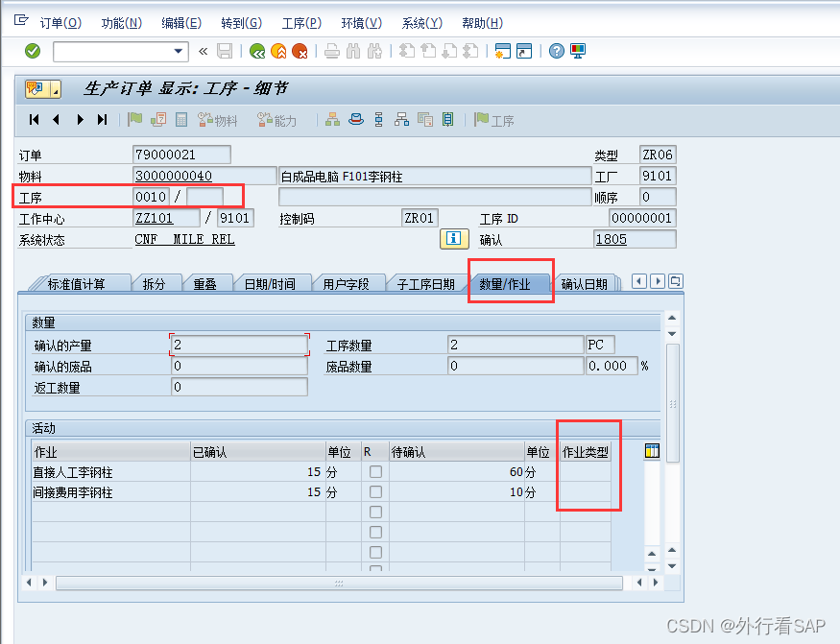
Task: Click the blue information button near 控制码
Action: (x=454, y=239)
